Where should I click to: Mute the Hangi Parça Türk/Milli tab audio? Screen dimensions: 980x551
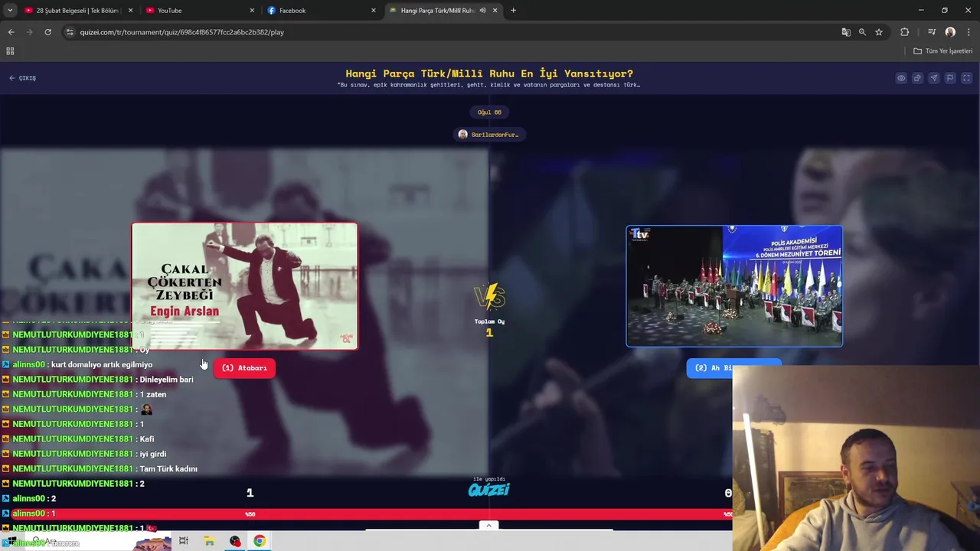(482, 10)
